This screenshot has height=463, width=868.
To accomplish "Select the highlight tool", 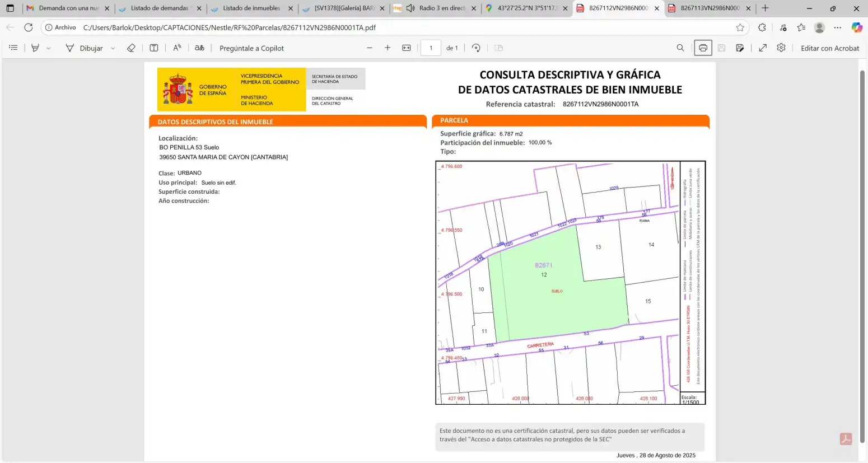I will click(x=35, y=48).
